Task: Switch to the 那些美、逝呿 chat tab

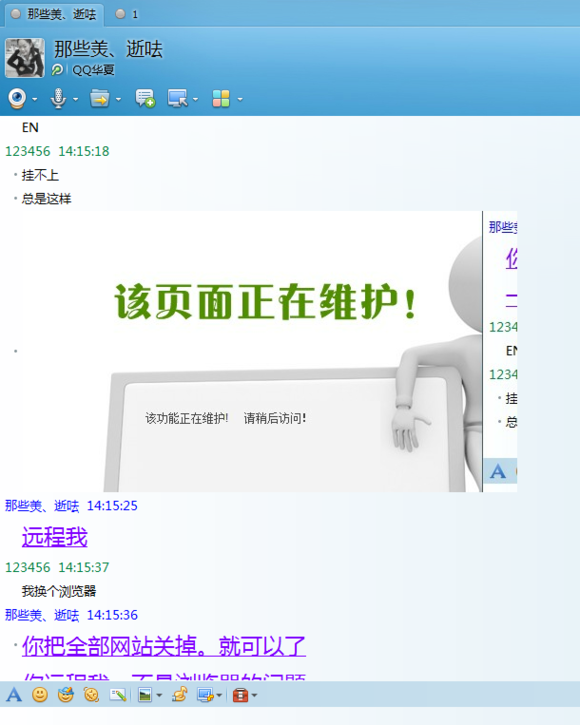Action: coord(54,14)
